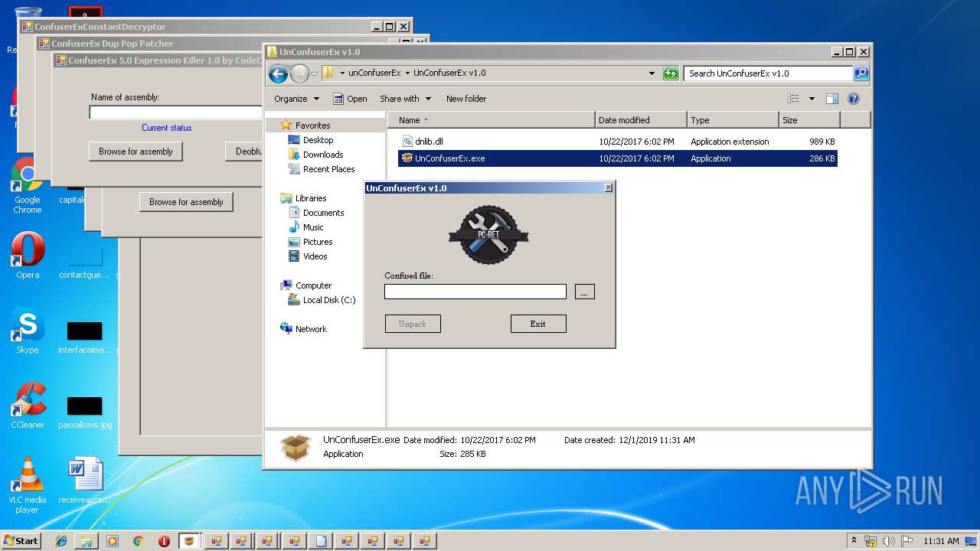This screenshot has height=551, width=980.
Task: Sort by the Size column header
Action: [809, 120]
